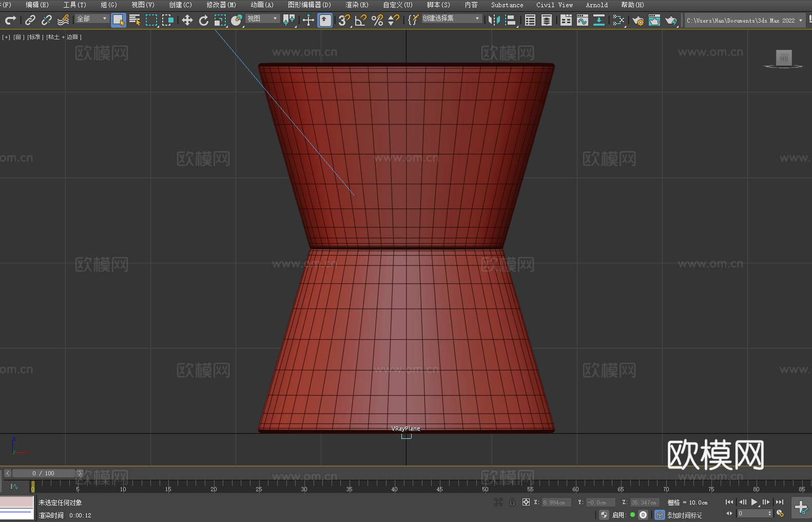Screen dimensions: 812x522
Task: Open the reference coordinate system dropdown 视图
Action: click(262, 18)
